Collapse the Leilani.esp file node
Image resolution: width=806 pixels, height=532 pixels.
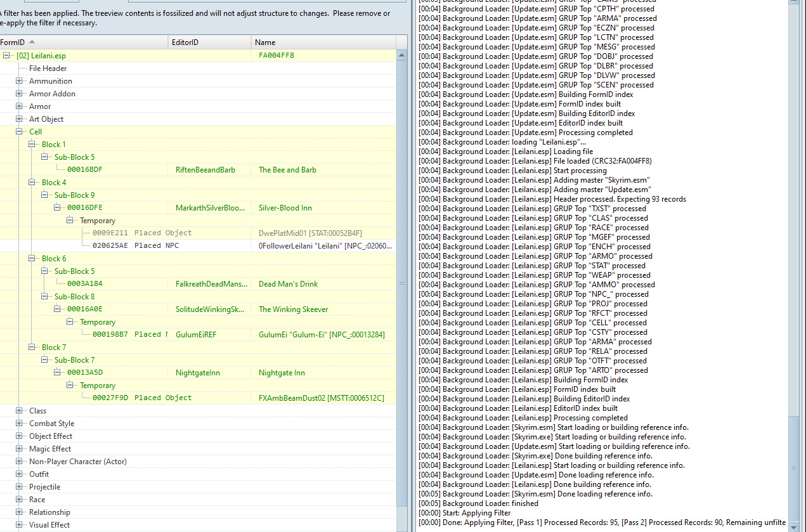click(x=6, y=56)
